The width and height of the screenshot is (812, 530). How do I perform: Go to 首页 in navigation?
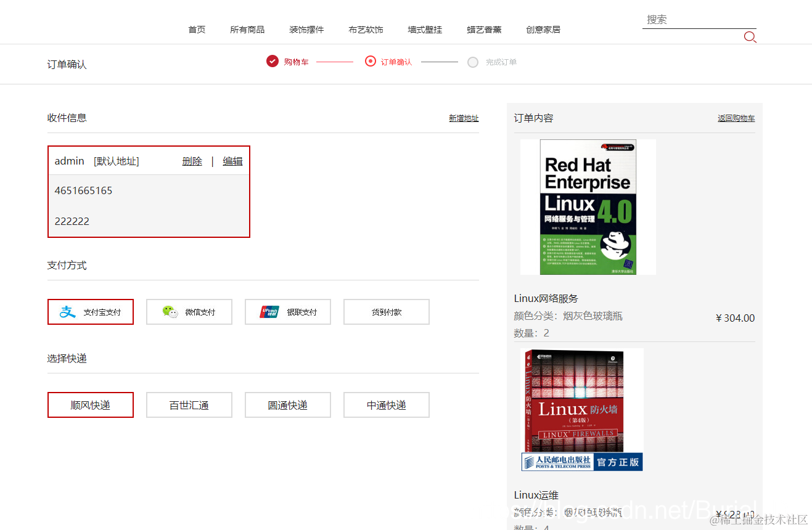[197, 30]
